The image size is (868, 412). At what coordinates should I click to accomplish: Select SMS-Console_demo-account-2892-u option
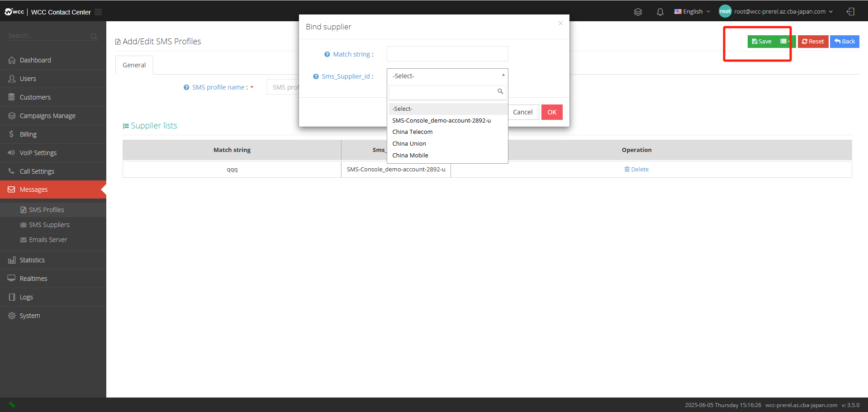(x=448, y=121)
